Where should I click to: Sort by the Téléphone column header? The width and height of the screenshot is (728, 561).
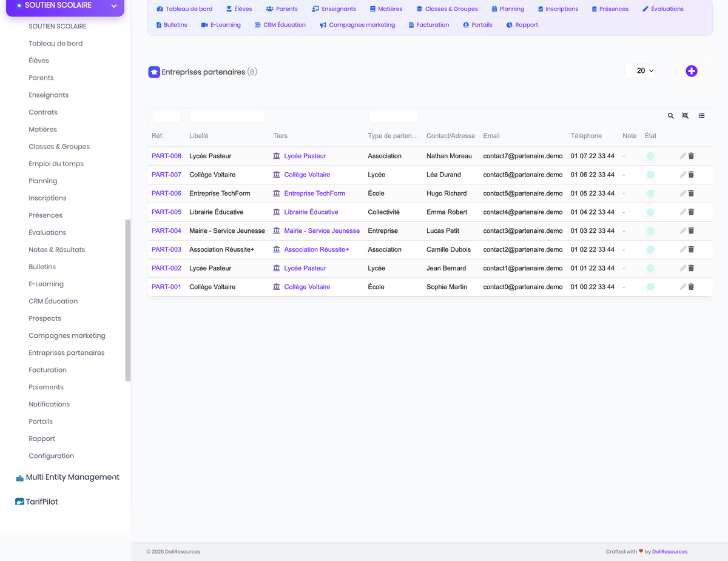(x=586, y=136)
